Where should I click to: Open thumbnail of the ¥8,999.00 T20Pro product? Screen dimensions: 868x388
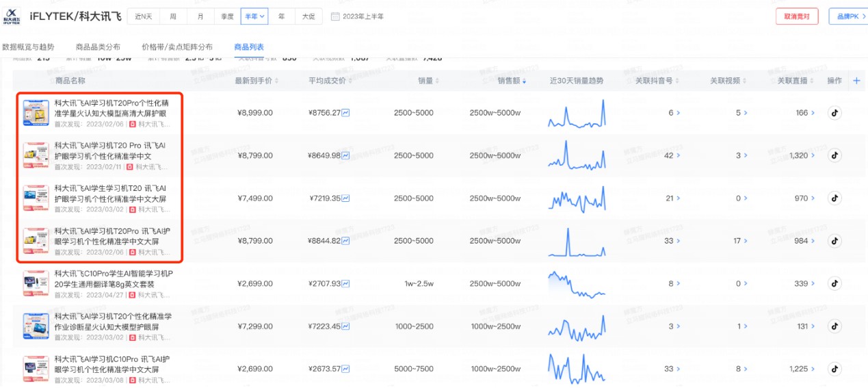[x=36, y=113]
